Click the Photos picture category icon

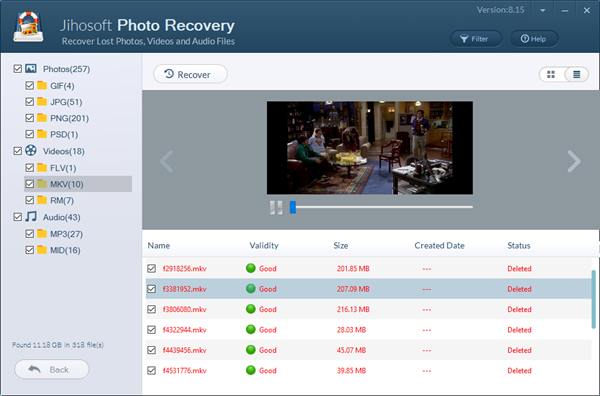[31, 68]
